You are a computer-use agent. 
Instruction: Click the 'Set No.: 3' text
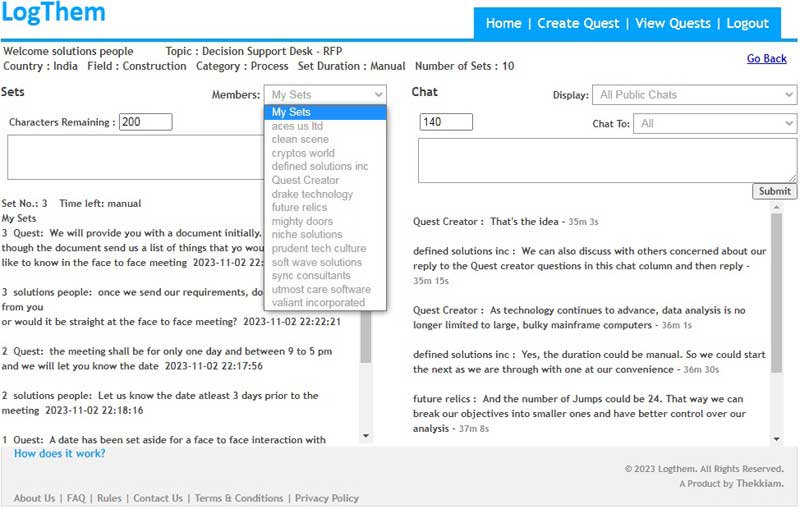click(24, 203)
